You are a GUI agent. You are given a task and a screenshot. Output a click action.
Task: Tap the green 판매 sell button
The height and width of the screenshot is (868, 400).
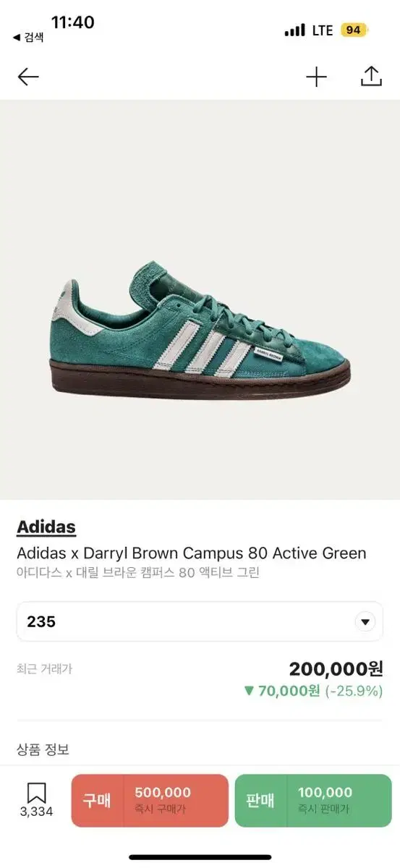click(x=313, y=800)
